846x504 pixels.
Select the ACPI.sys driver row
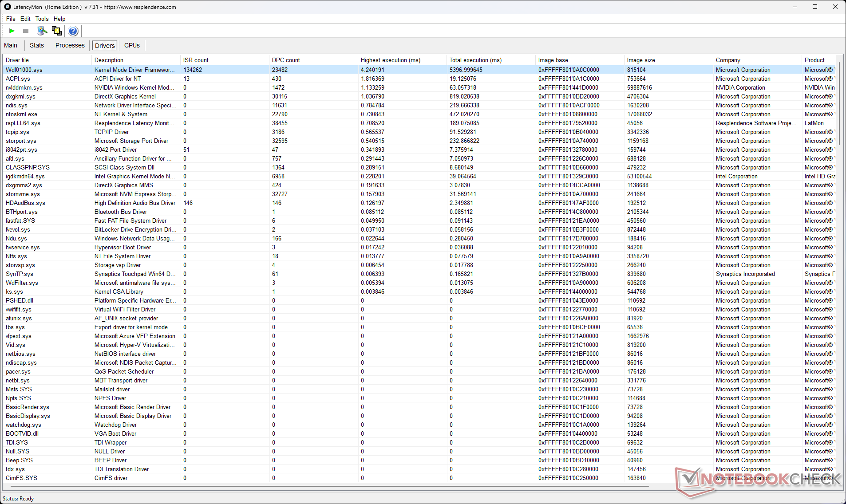pos(419,79)
